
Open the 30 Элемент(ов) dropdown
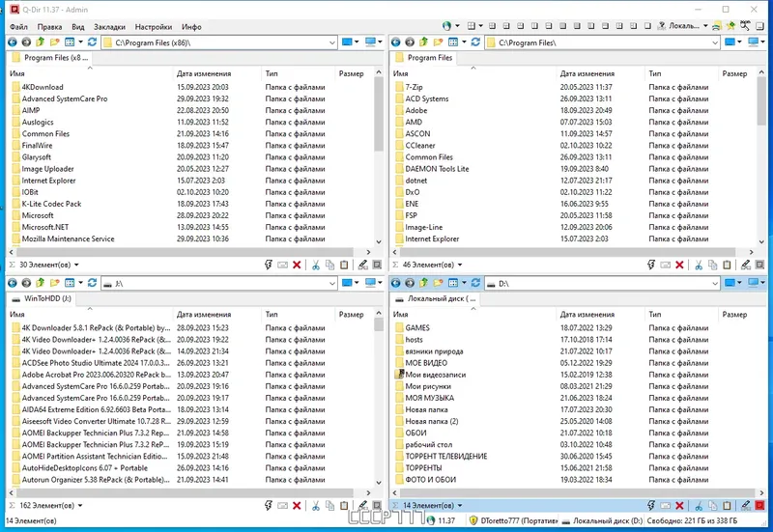(x=76, y=265)
